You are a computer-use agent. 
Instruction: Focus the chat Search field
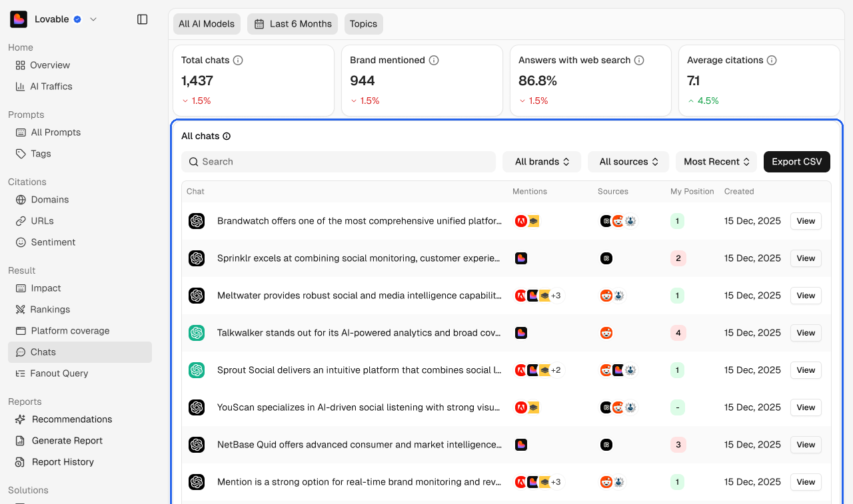point(339,162)
